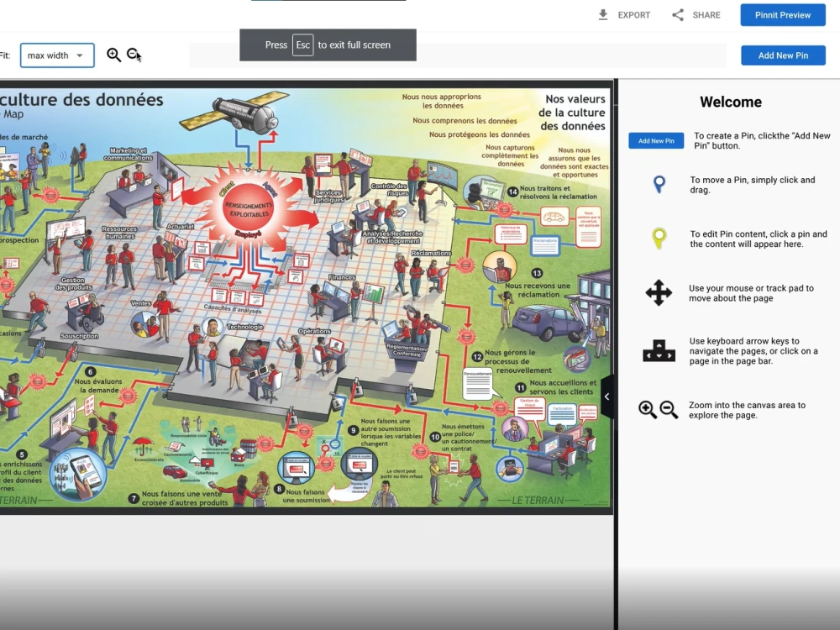Click 'Nous faisons une soumission' caption

[306, 496]
